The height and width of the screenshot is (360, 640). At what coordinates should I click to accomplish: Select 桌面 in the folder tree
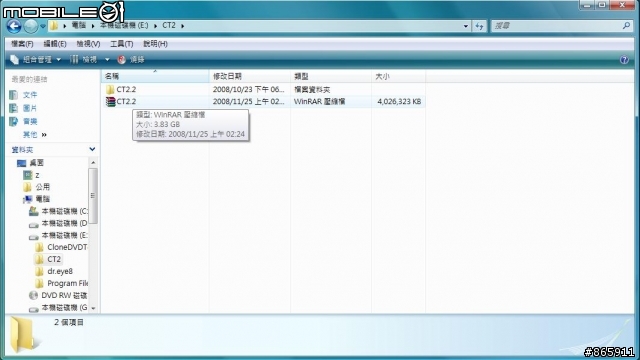[36, 163]
